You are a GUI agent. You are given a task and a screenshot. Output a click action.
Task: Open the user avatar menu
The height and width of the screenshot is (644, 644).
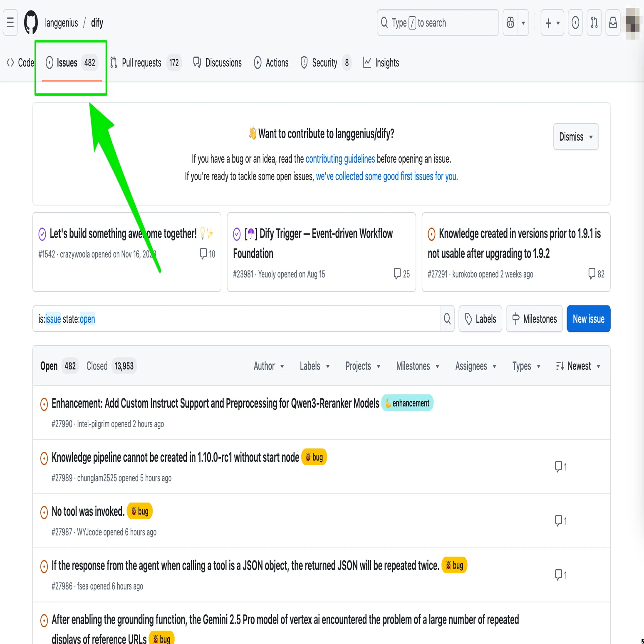click(633, 23)
